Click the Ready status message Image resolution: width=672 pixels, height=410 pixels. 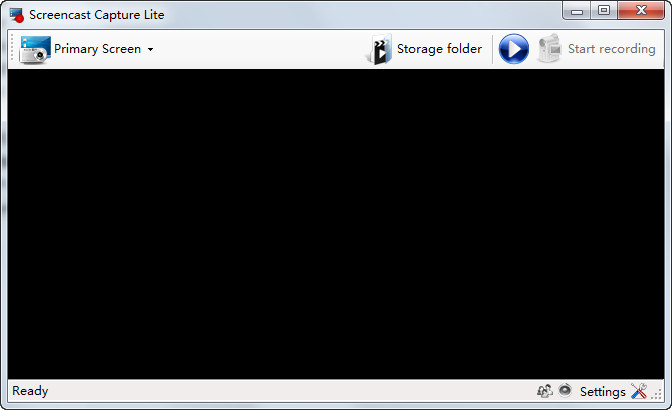coord(30,391)
